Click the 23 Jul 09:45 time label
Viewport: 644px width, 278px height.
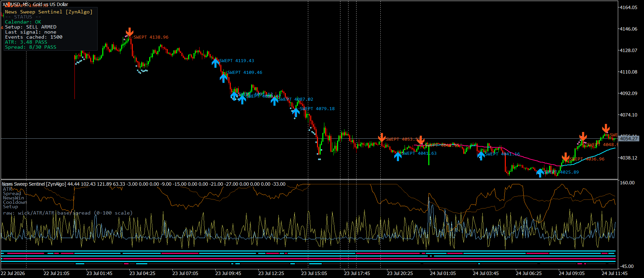pos(228,273)
